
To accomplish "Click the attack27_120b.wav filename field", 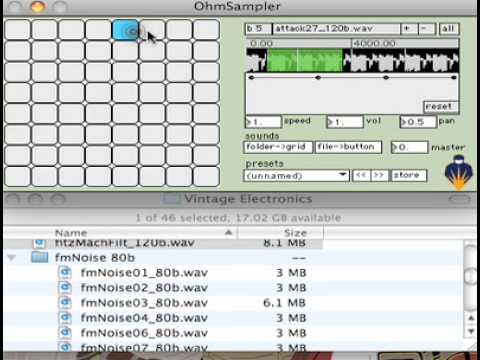I will tap(336, 29).
